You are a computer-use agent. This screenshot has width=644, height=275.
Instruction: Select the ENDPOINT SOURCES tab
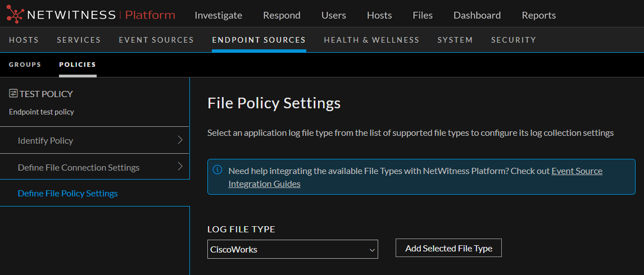[x=258, y=40]
